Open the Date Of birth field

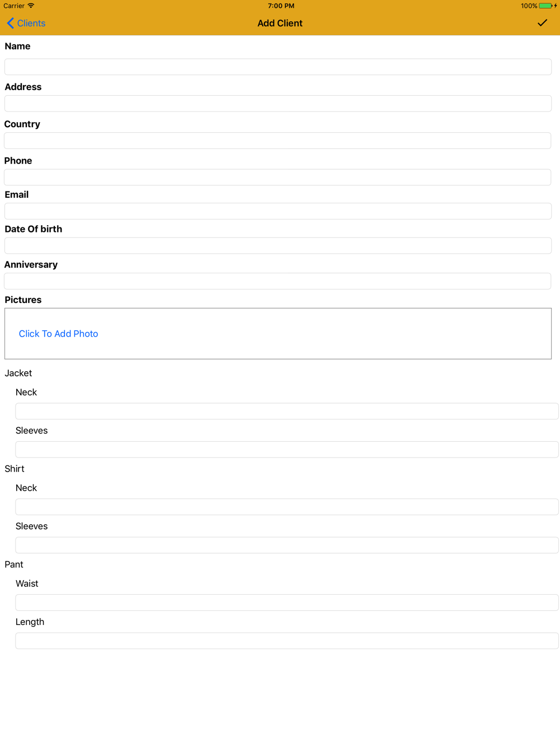click(278, 246)
